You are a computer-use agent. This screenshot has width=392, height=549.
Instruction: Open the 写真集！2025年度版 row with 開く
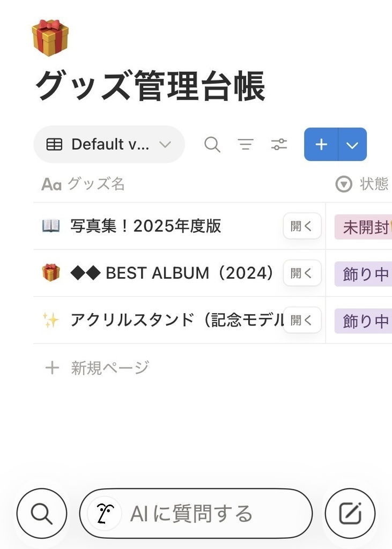click(x=302, y=226)
